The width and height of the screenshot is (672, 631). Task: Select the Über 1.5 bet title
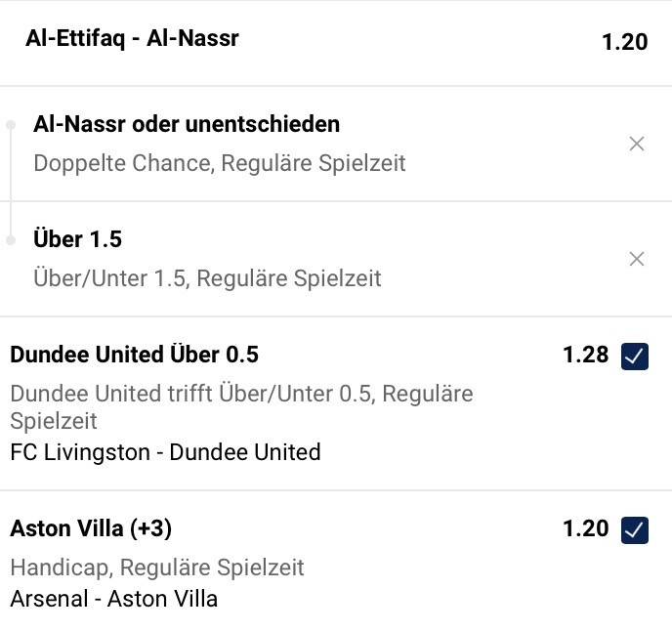(x=78, y=239)
